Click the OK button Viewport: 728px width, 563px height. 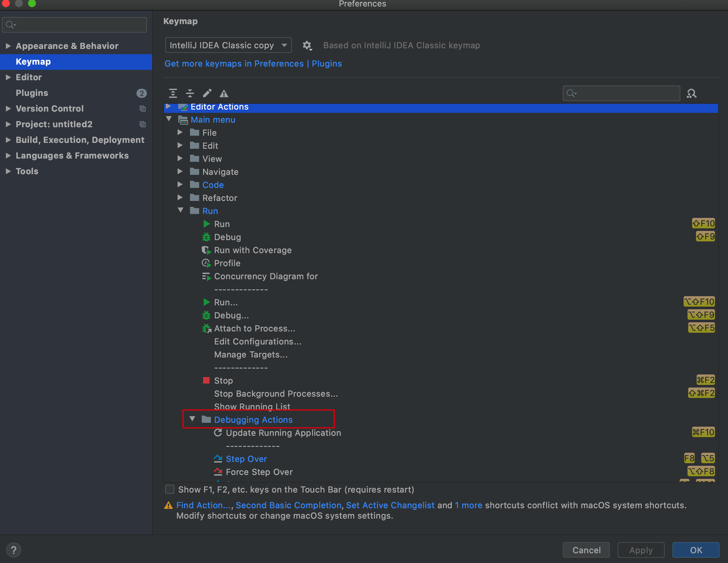[x=696, y=550]
